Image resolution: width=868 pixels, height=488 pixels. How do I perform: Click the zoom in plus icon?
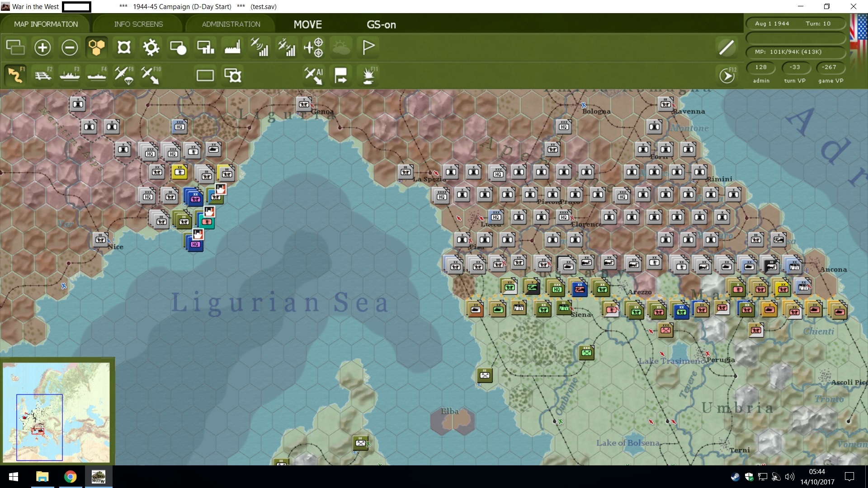[42, 47]
